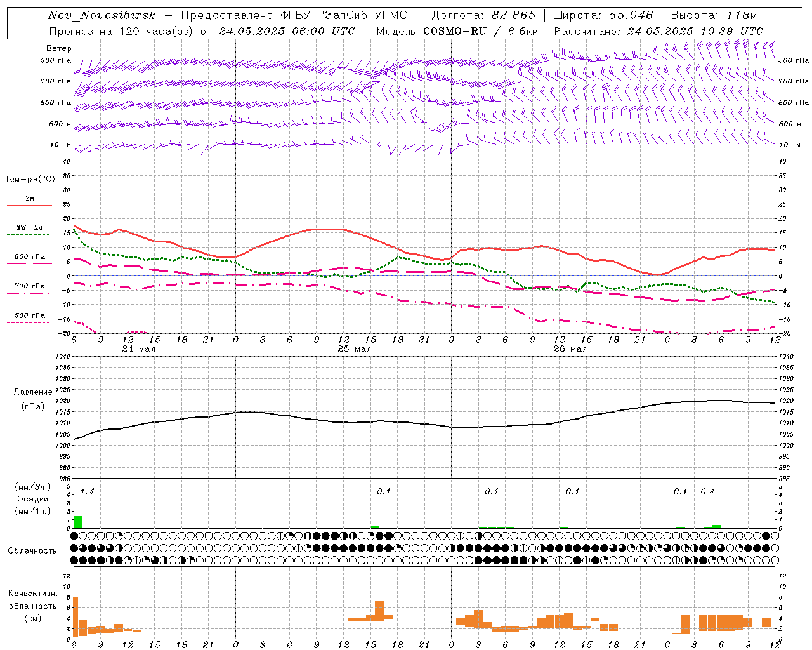Click the '1.4' precipitation amount value
Image resolution: width=812 pixels, height=650 pixels.
point(87,492)
